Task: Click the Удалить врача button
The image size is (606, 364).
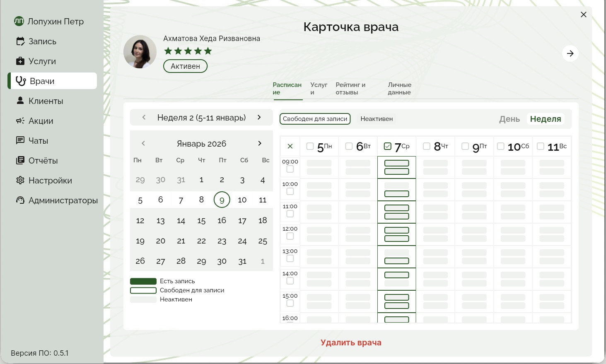Action: tap(351, 342)
